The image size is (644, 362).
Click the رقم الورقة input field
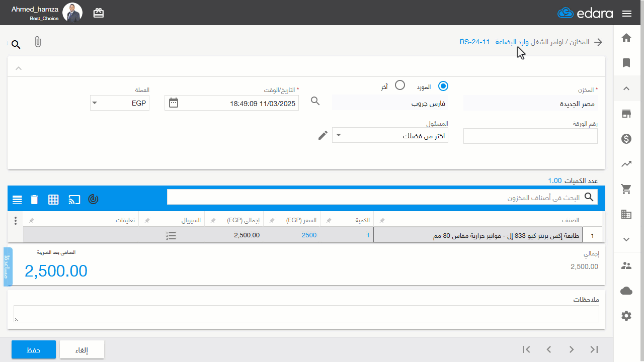pos(530,136)
